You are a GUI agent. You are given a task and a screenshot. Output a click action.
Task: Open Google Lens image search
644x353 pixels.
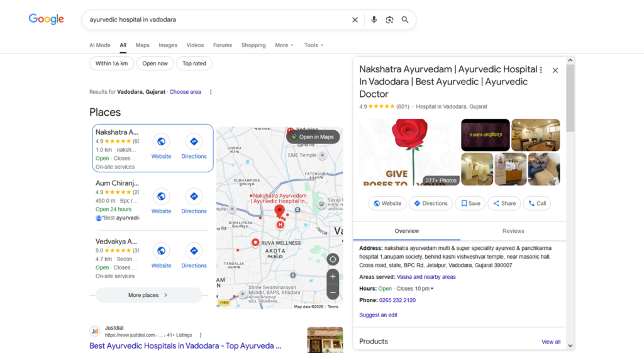pos(389,20)
